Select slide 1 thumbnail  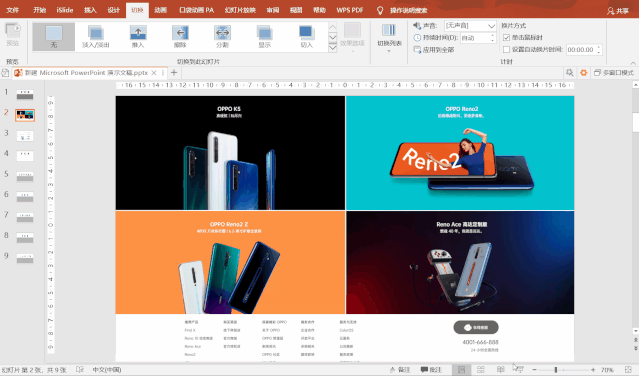pyautogui.click(x=25, y=95)
